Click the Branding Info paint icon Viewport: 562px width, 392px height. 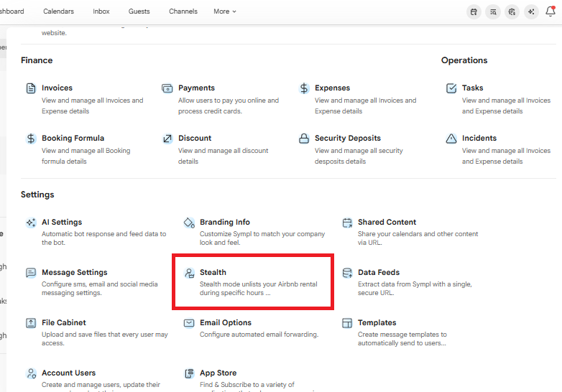click(x=189, y=223)
